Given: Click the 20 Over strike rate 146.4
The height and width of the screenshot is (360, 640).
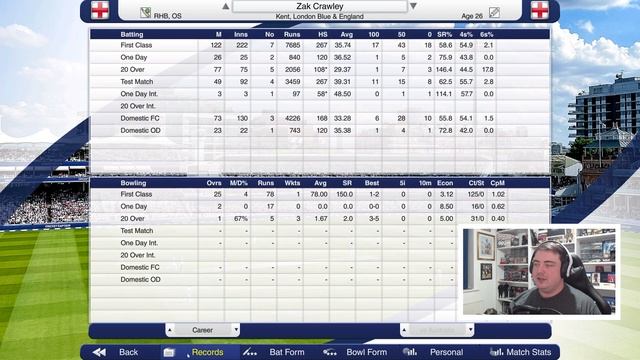Looking at the screenshot, I should (x=444, y=70).
